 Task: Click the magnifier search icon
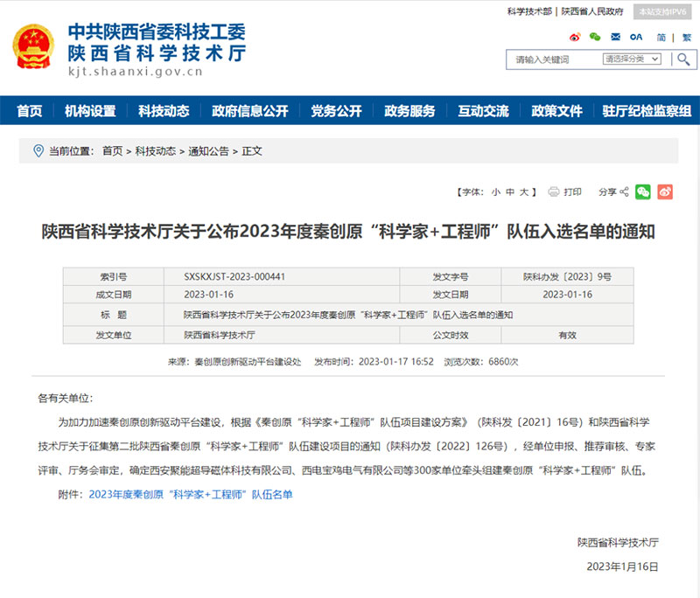click(682, 59)
